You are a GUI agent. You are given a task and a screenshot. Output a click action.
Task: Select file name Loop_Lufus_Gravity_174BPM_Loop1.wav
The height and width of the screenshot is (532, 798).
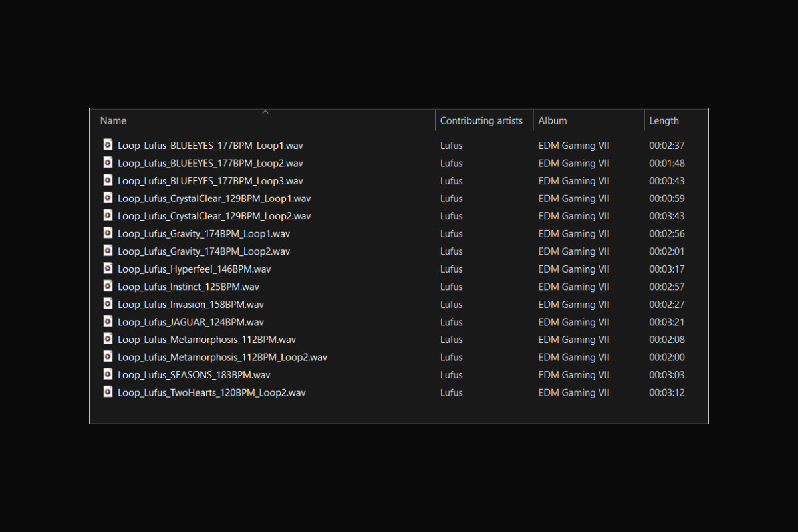pos(203,233)
